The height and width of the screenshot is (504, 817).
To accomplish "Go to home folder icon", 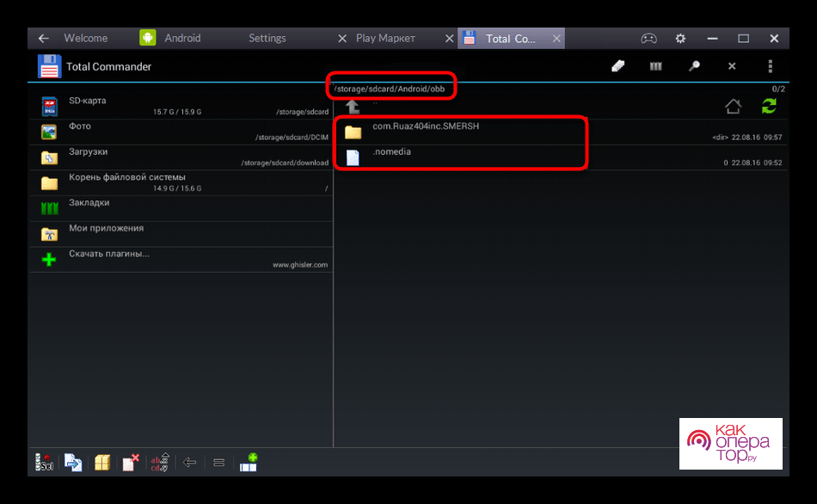I will (x=733, y=106).
